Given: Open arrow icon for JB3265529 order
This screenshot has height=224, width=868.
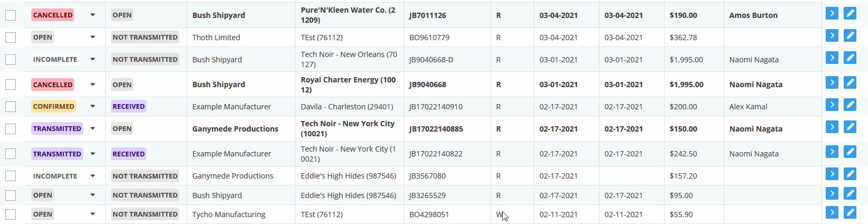Looking at the screenshot, I should tap(832, 193).
